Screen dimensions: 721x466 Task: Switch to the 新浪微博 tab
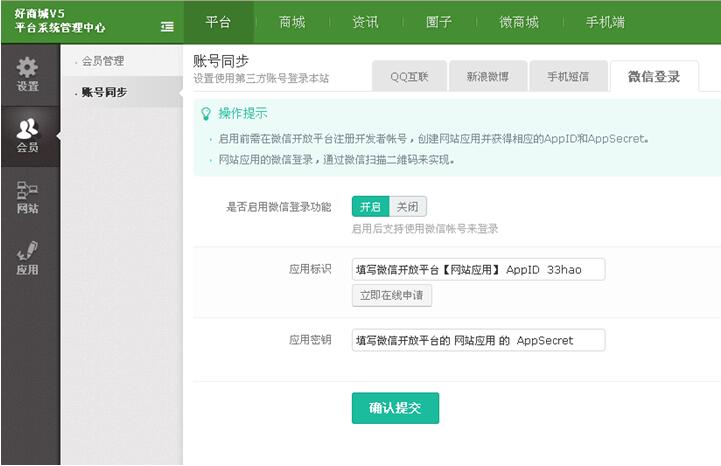coord(488,76)
